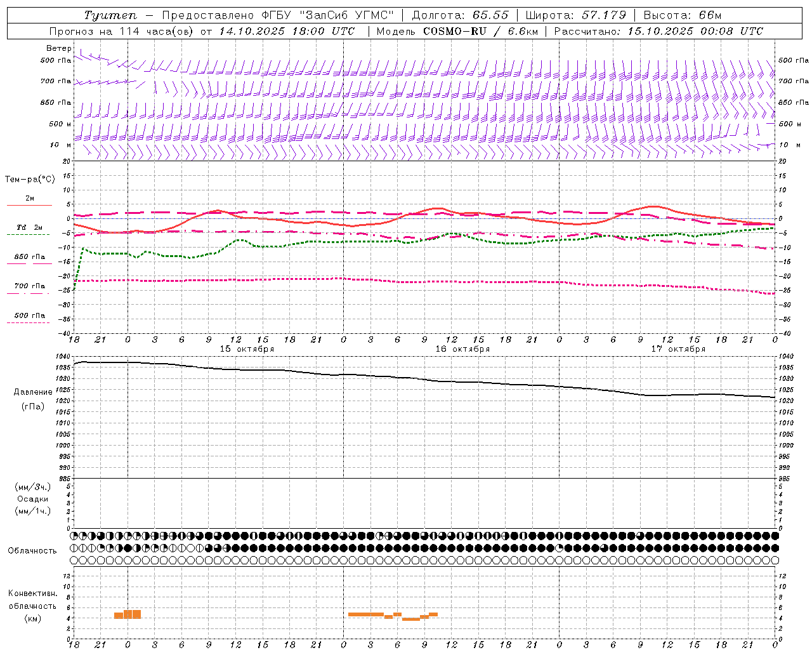Click the 'Конвективн.' convective cloud label
This screenshot has width=812, height=650.
[x=33, y=594]
